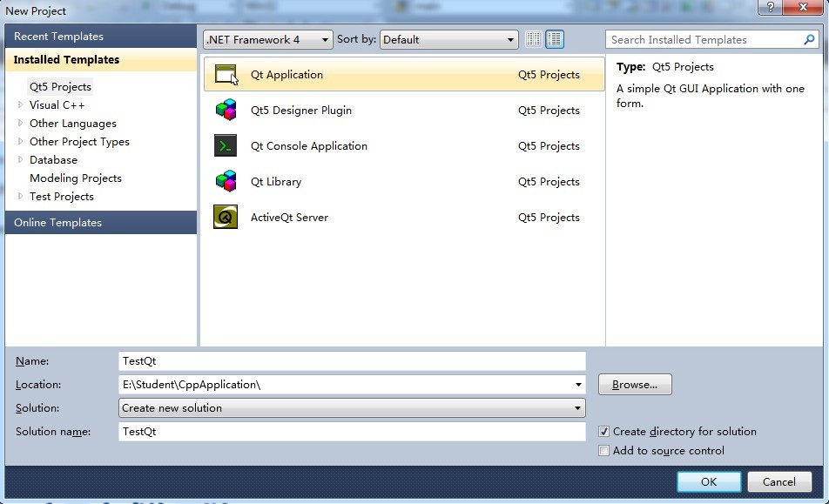Select the Qt Library template name

pyautogui.click(x=276, y=181)
